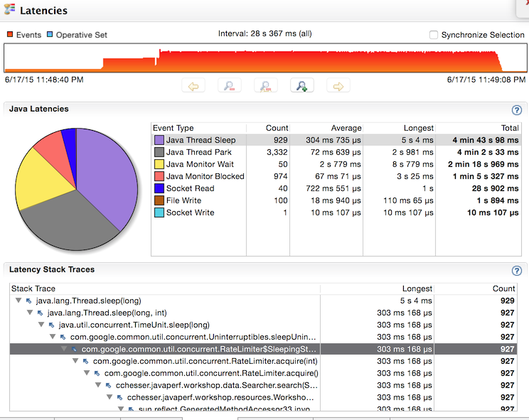The width and height of the screenshot is (529, 420).
Task: Click the Socket Read blue color swatch
Action: tap(159, 188)
